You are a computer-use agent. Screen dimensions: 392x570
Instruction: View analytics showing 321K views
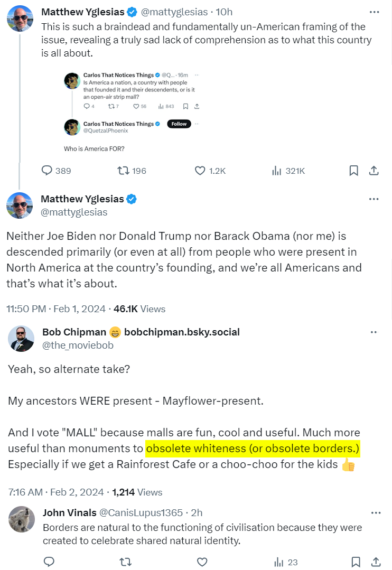click(276, 171)
